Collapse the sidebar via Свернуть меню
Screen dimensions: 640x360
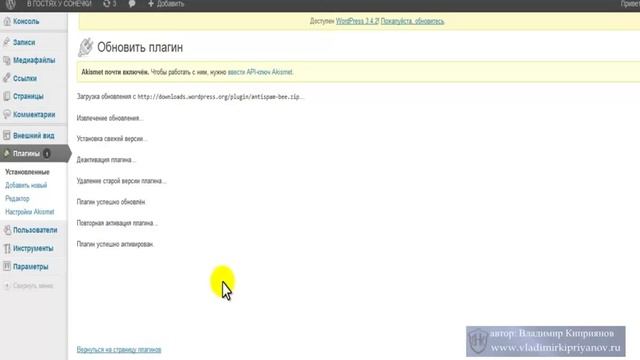[33, 286]
